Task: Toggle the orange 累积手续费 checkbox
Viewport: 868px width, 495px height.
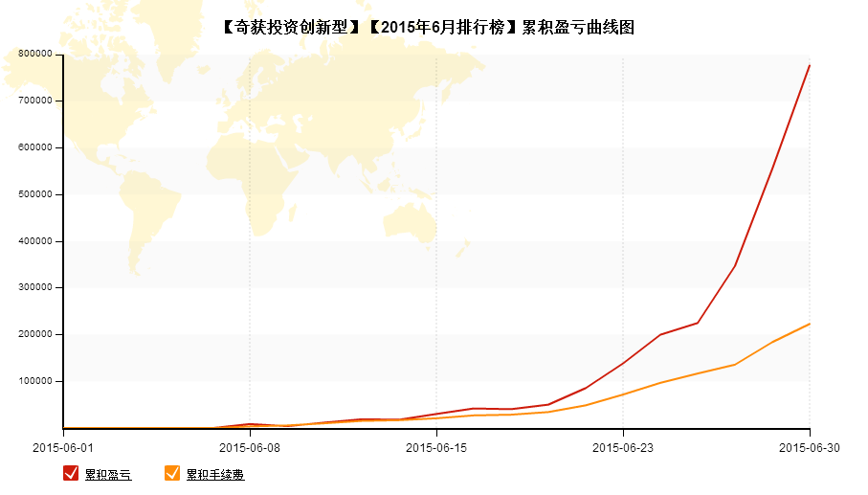Action: (172, 473)
